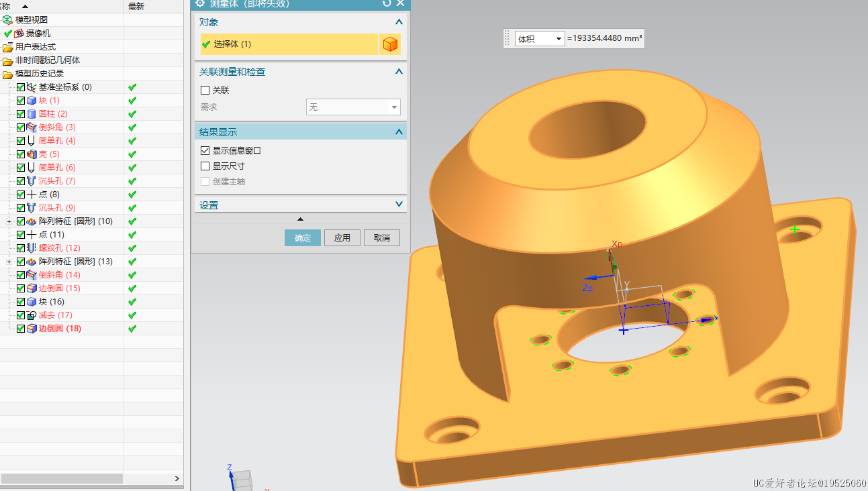Click the 模型视图 icon
This screenshot has width=868, height=491.
pyautogui.click(x=7, y=20)
